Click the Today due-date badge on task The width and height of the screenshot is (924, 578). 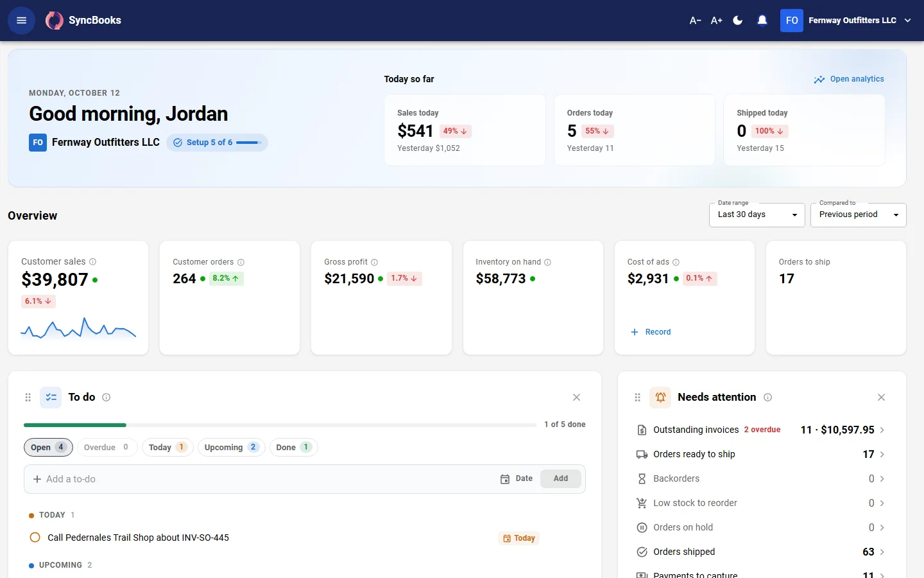(518, 538)
